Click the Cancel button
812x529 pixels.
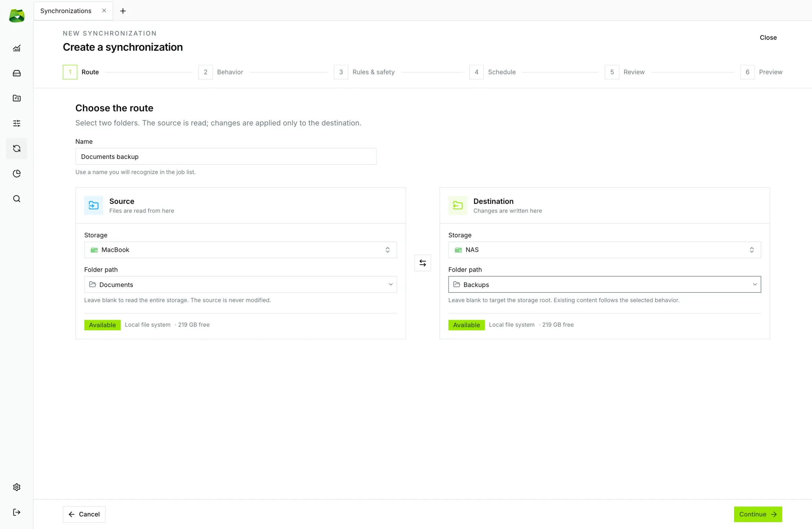[x=84, y=514]
